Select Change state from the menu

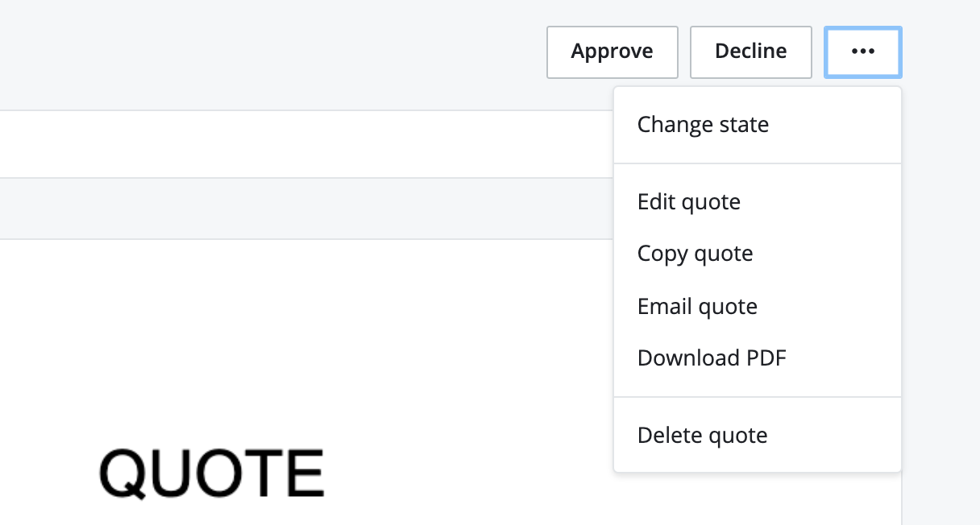[703, 125]
